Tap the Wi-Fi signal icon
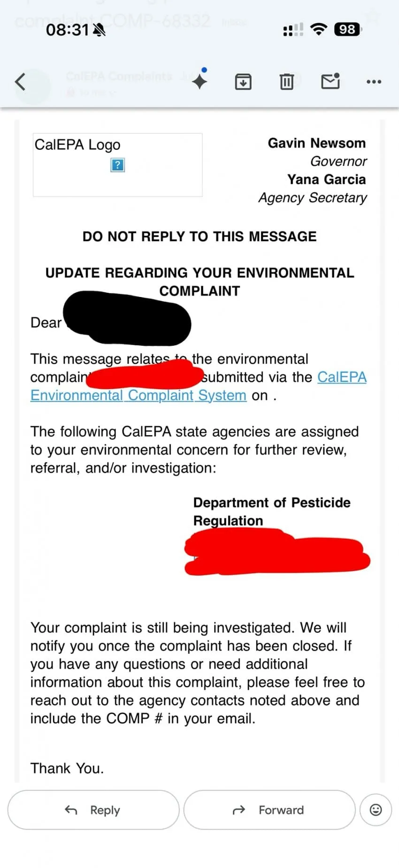This screenshot has height=868, width=399. [x=319, y=30]
